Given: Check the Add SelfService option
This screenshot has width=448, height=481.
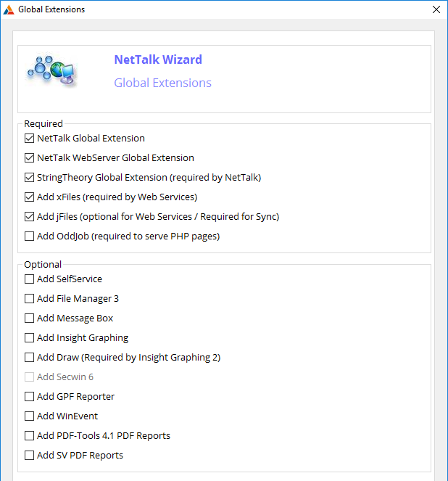Looking at the screenshot, I should coord(29,279).
